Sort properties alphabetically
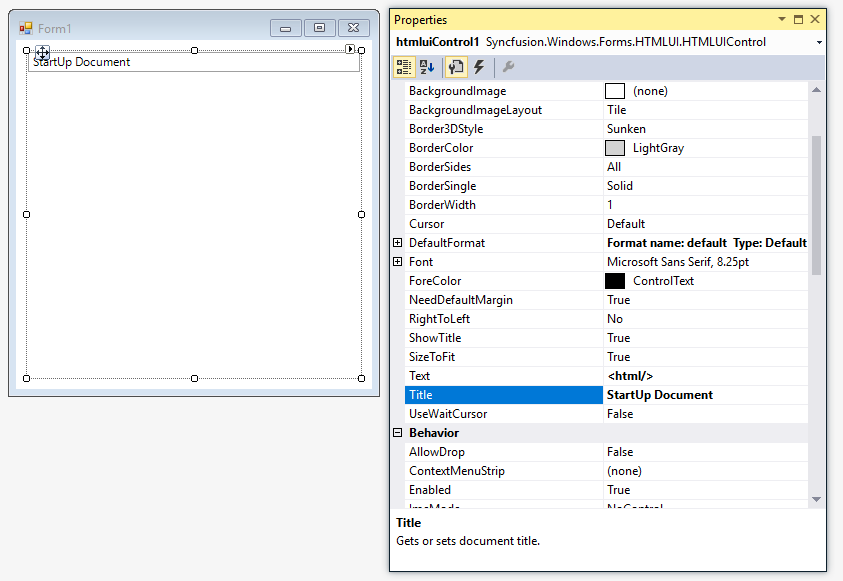Image resolution: width=843 pixels, height=581 pixels. click(425, 67)
